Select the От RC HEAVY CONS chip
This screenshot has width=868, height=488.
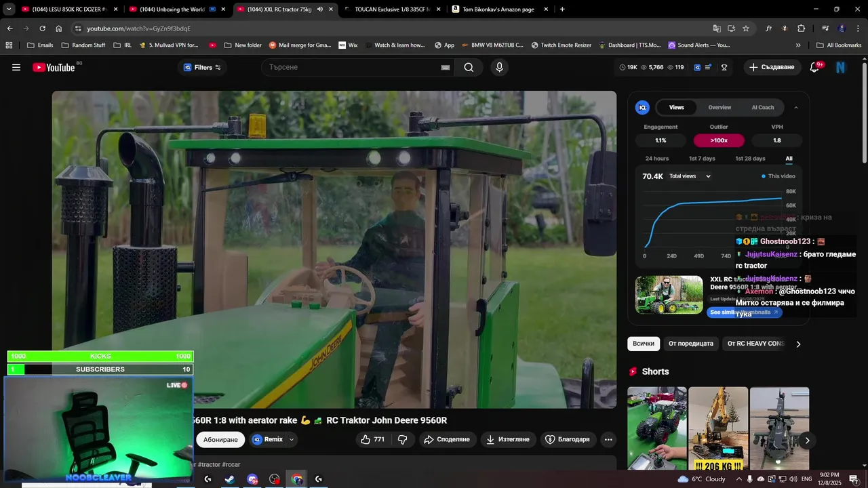point(755,344)
